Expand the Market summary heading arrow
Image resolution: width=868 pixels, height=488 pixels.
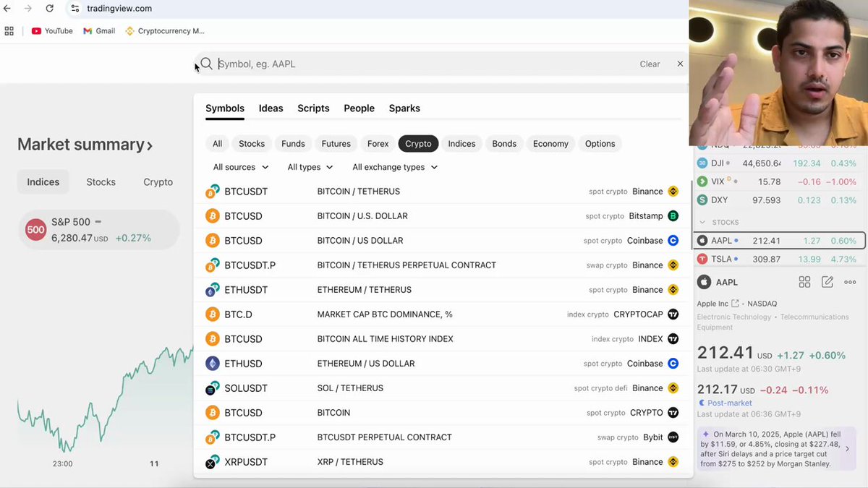tap(150, 145)
